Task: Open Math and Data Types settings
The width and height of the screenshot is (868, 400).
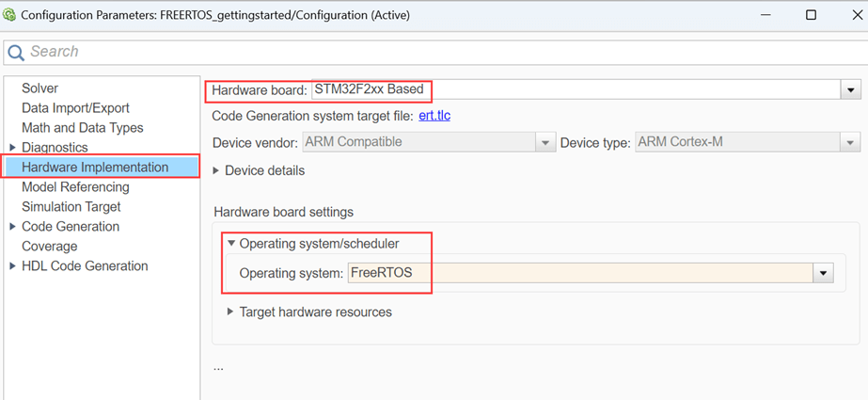Action: pos(83,128)
